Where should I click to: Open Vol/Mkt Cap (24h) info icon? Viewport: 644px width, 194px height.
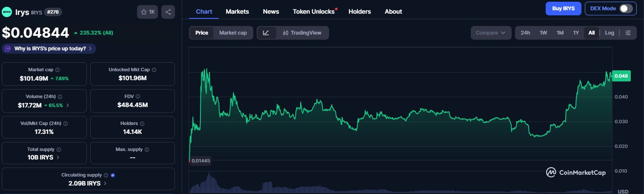tap(65, 123)
